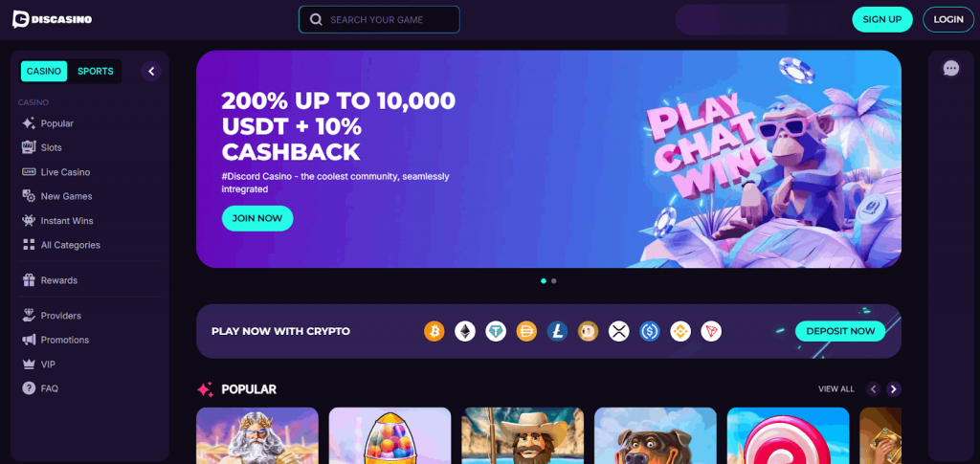Open the chat bubble icon
Image resolution: width=980 pixels, height=464 pixels.
pos(950,68)
